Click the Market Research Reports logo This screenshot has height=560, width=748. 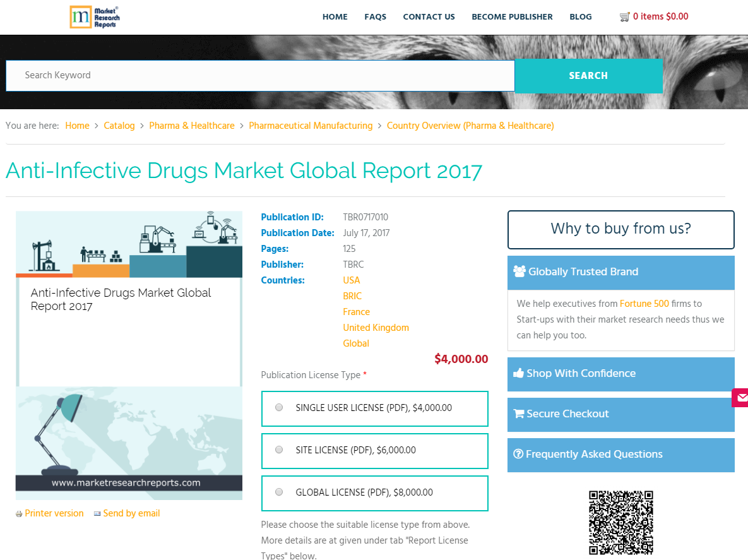[x=95, y=17]
